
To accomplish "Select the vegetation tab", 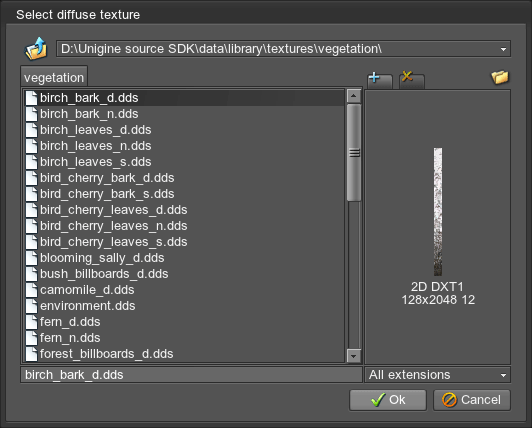I will (54, 77).
